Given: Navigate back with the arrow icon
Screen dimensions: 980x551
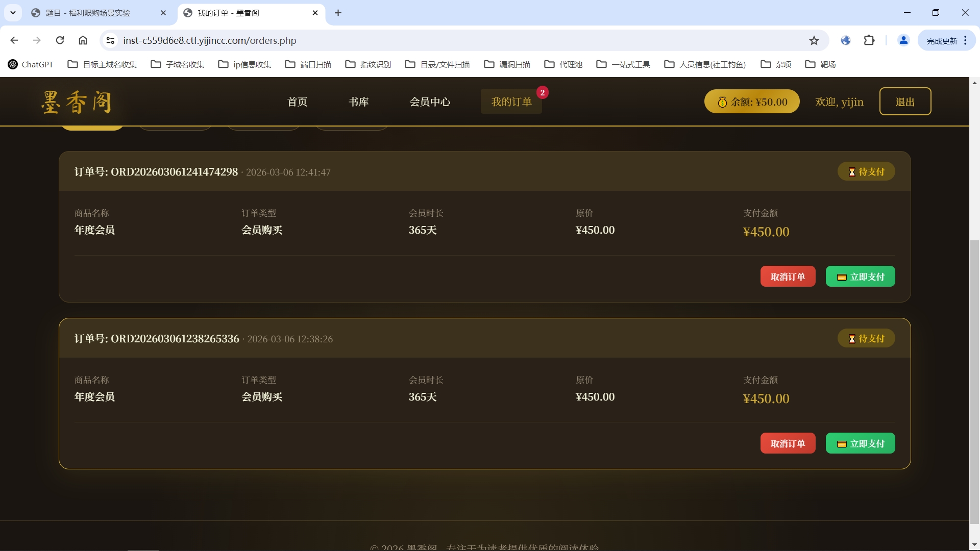Looking at the screenshot, I should [14, 40].
